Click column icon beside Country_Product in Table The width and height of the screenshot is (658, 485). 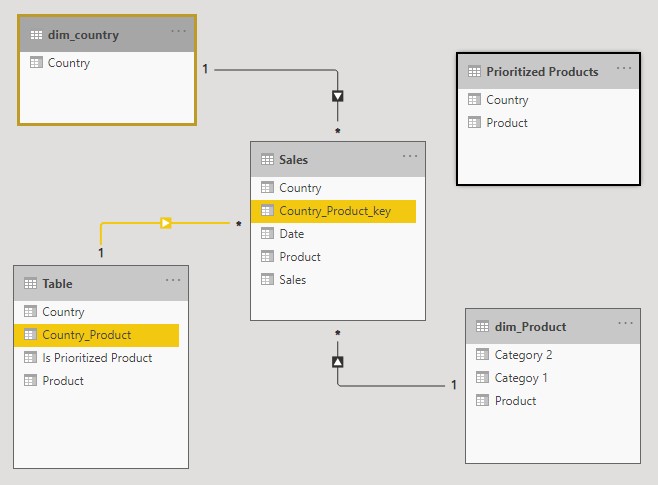(30, 335)
